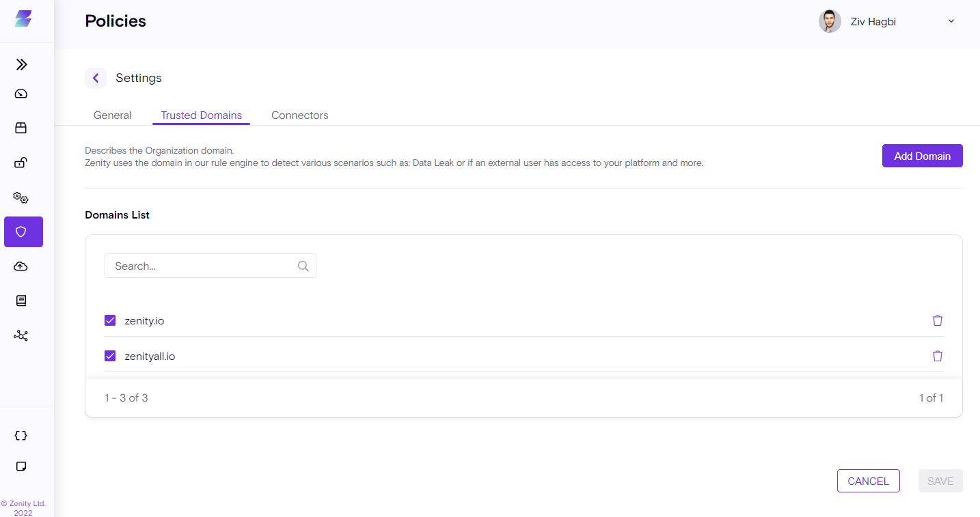Open the dashboard gauge icon
The height and width of the screenshot is (517, 980).
pos(21,94)
